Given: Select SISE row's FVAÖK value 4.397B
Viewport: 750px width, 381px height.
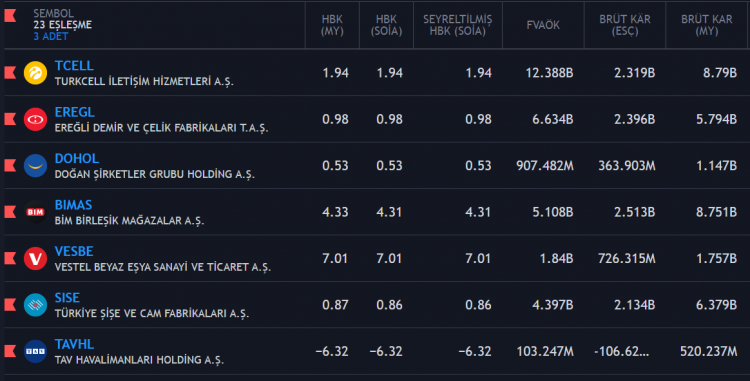Looking at the screenshot, I should pos(552,305).
